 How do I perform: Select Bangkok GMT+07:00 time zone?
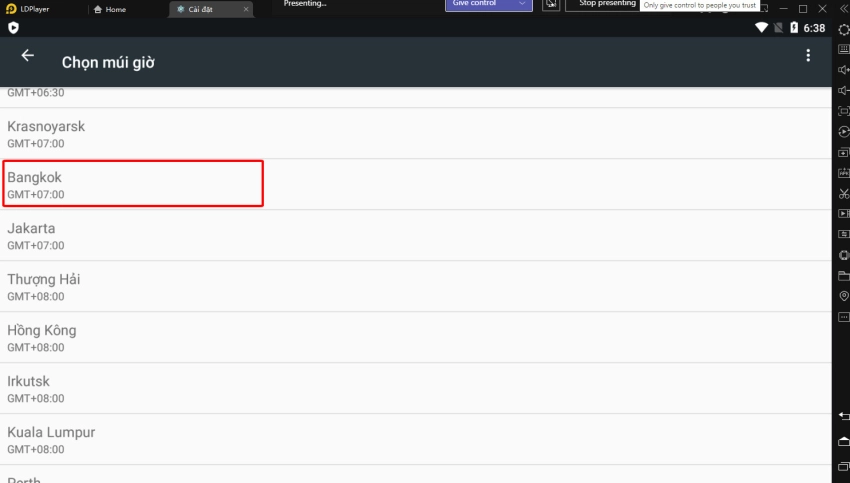point(133,184)
